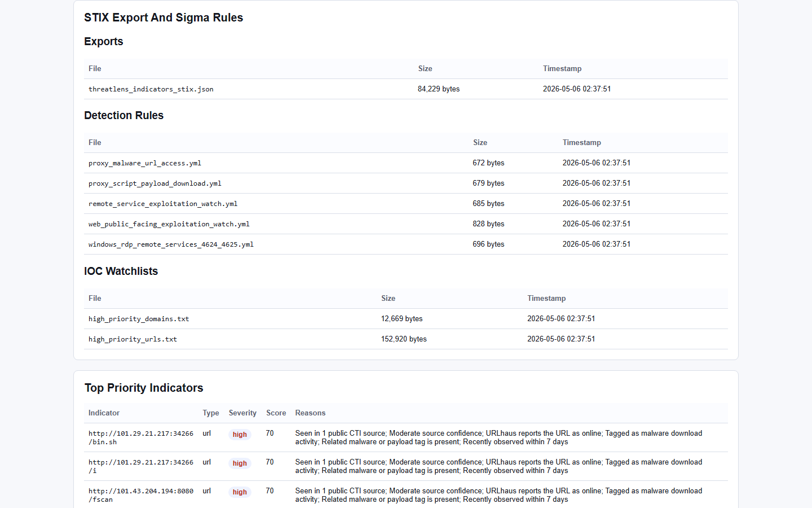Screen dimensions: 812x508
Task: Click the score 70 for the /bin.sh indicator
Action: [270, 433]
